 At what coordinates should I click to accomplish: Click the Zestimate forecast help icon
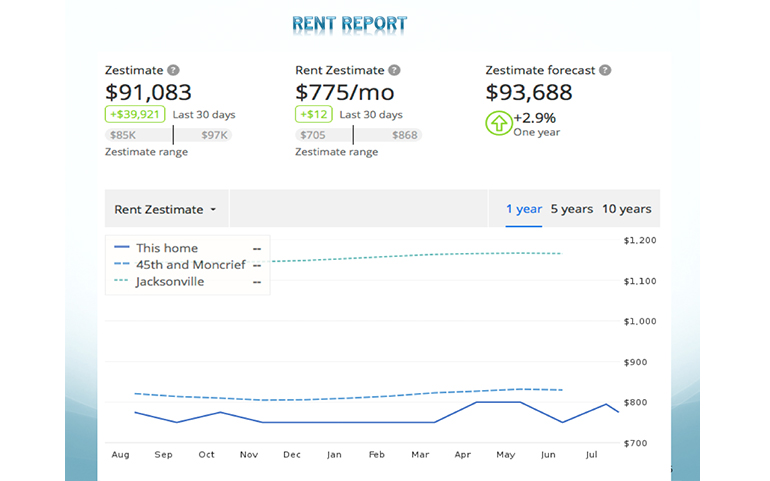tap(605, 71)
